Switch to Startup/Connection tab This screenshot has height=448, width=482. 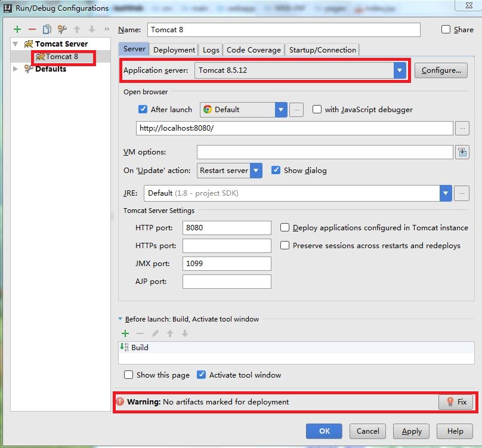coord(323,50)
